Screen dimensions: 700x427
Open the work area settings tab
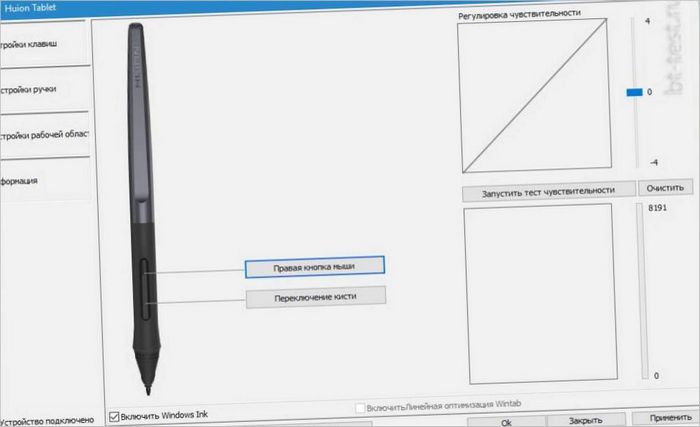coord(44,134)
